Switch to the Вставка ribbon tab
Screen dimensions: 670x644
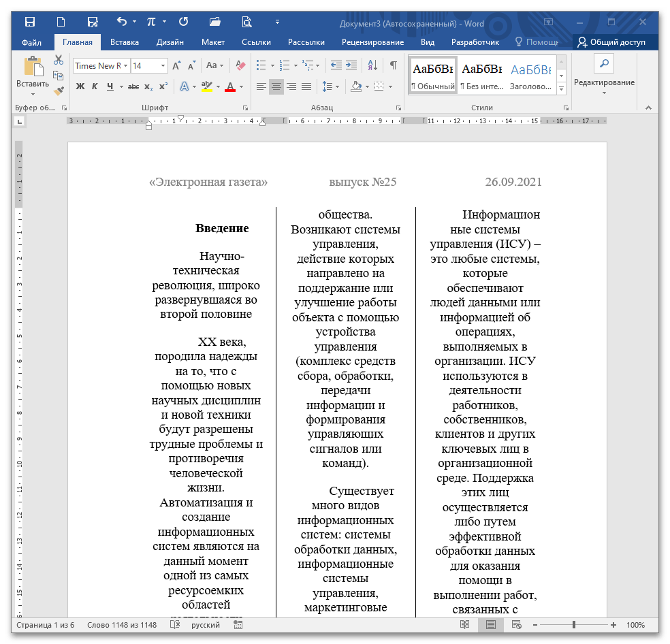pos(125,42)
